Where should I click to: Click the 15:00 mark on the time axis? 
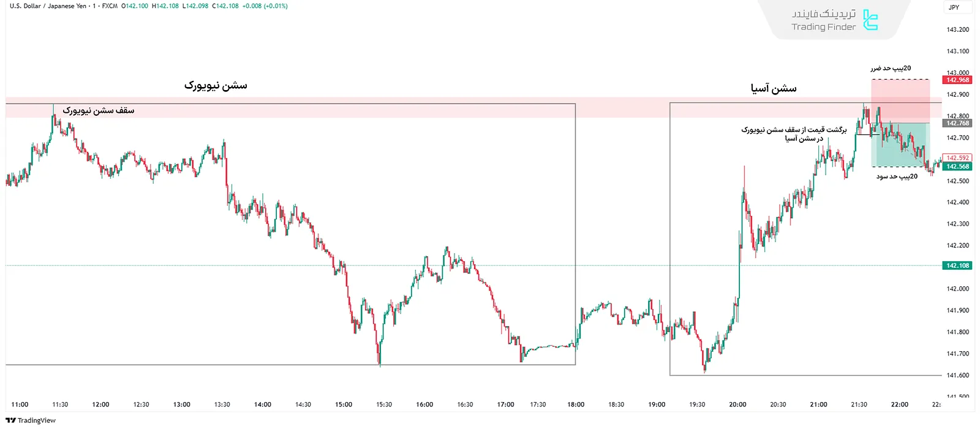coord(344,404)
